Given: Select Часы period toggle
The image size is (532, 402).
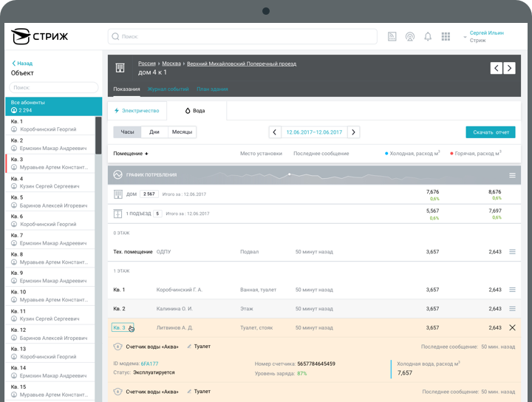Looking at the screenshot, I should pos(127,132).
